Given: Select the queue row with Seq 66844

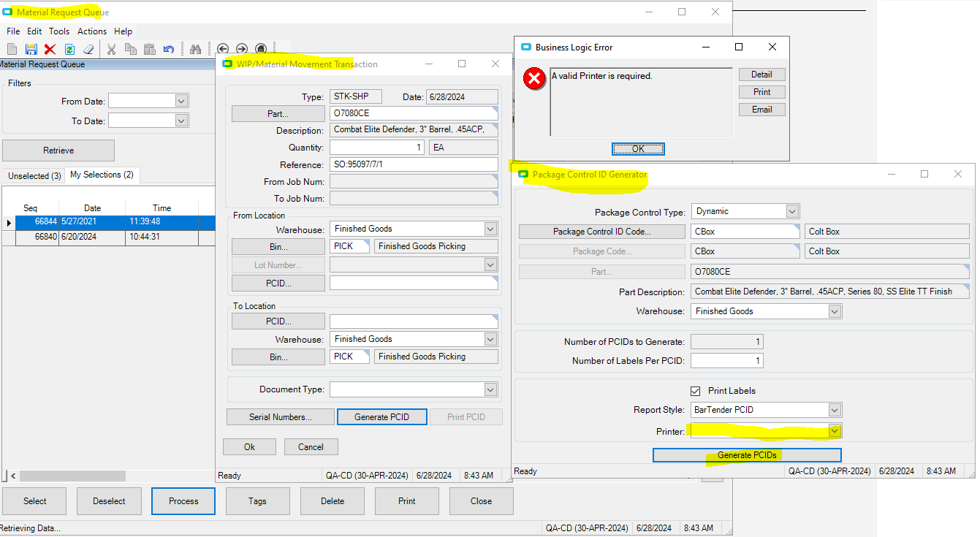Looking at the screenshot, I should click(109, 222).
